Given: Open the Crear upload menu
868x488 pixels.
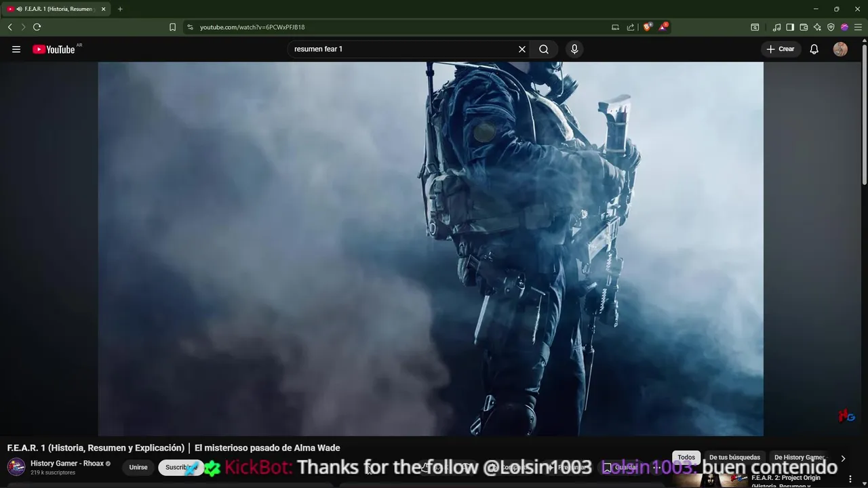Looking at the screenshot, I should click(x=781, y=49).
